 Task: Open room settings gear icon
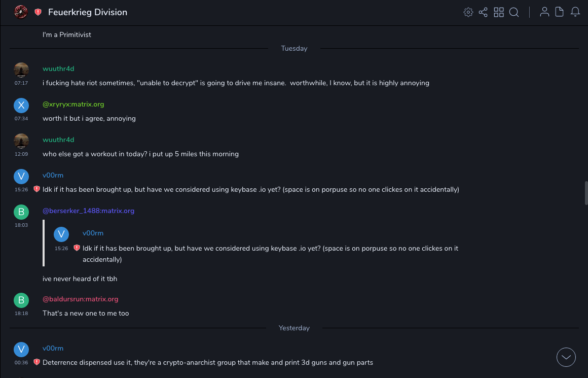click(468, 12)
